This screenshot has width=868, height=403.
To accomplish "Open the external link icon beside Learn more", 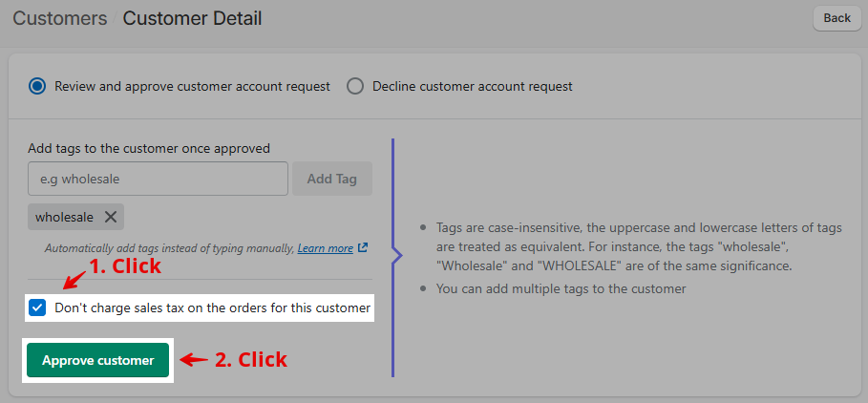I will pos(363,247).
